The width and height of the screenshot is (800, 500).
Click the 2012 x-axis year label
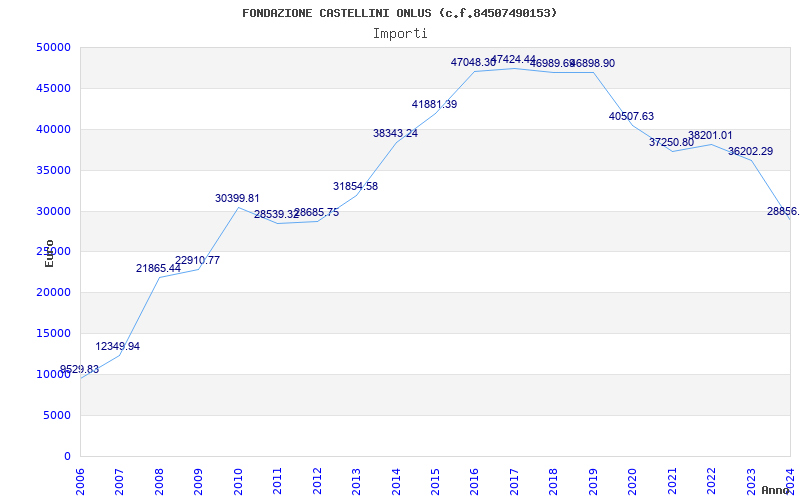click(x=317, y=482)
